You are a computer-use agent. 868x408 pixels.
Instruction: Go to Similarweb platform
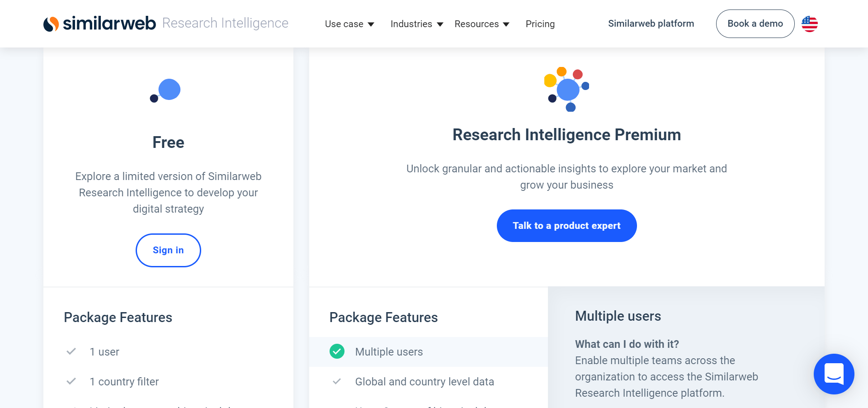tap(651, 24)
